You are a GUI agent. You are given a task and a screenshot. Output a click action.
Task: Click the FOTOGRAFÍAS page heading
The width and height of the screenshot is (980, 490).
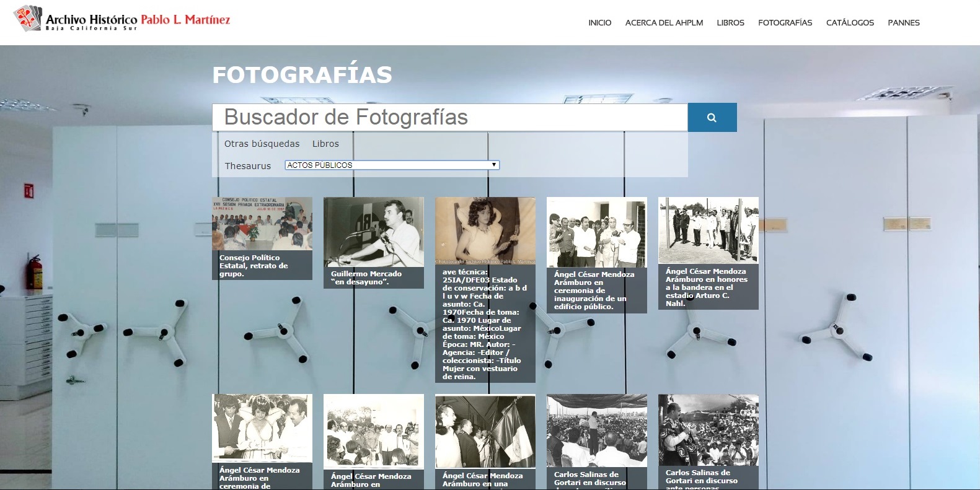click(302, 75)
